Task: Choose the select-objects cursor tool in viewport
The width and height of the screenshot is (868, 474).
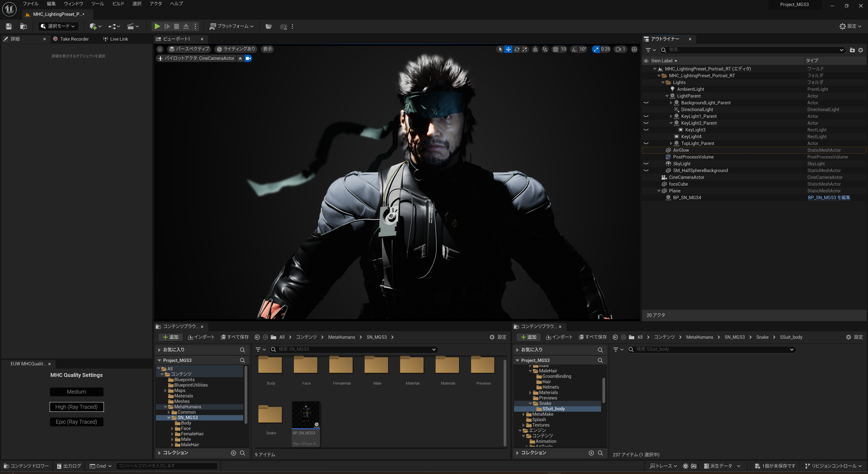Action: point(500,49)
